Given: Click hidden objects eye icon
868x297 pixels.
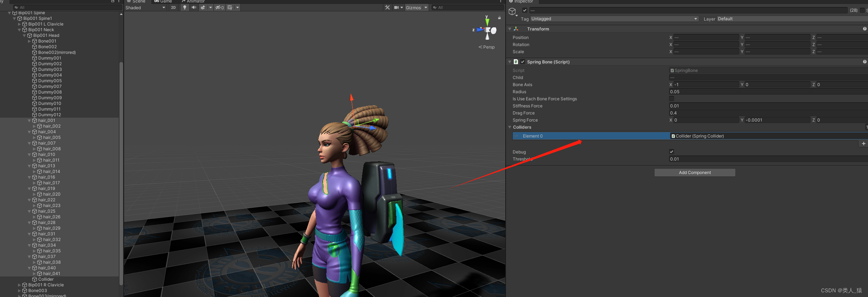Looking at the screenshot, I should (x=219, y=7).
